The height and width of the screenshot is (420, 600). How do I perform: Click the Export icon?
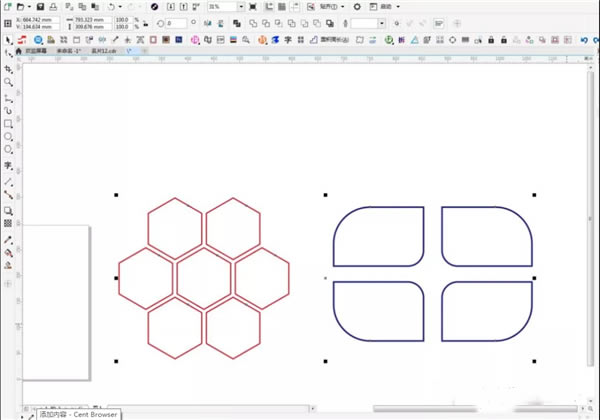pyautogui.click(x=184, y=7)
